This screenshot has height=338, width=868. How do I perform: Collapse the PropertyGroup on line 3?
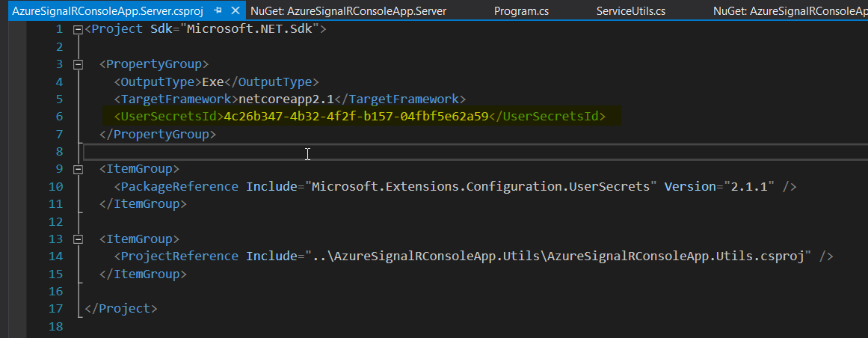[x=78, y=64]
